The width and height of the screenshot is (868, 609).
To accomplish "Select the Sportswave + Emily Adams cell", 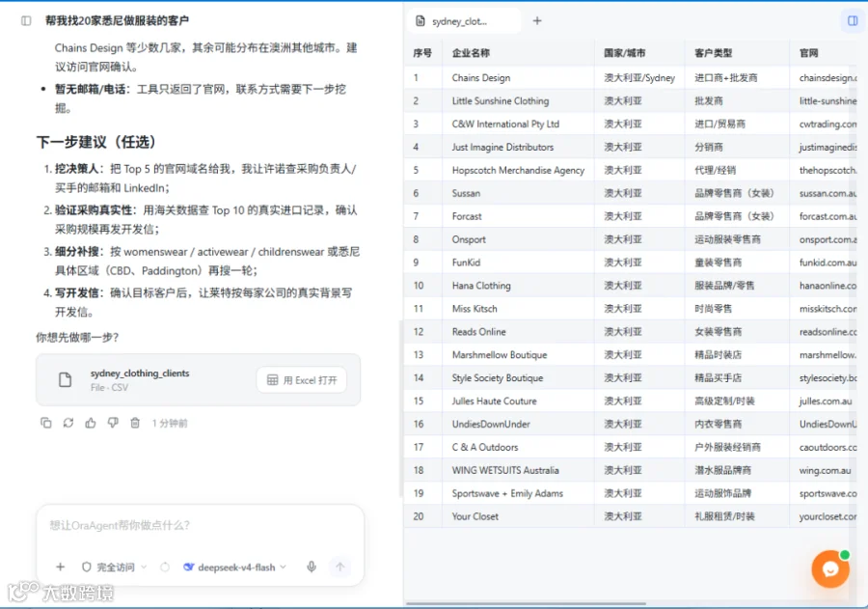I will (518, 493).
